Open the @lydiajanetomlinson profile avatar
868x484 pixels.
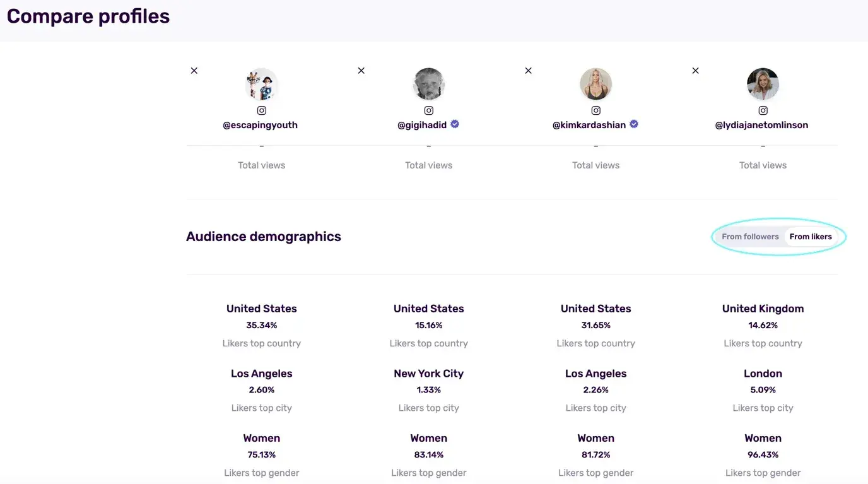[763, 85]
